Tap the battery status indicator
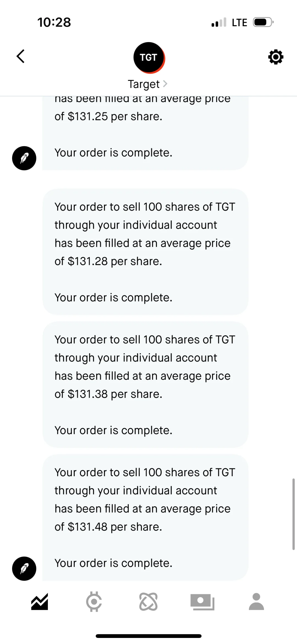 coord(263,22)
